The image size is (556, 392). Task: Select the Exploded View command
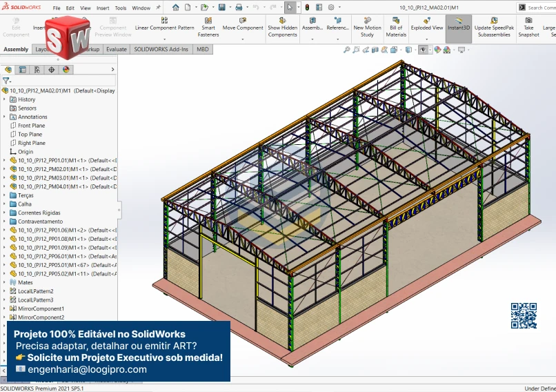(x=427, y=27)
